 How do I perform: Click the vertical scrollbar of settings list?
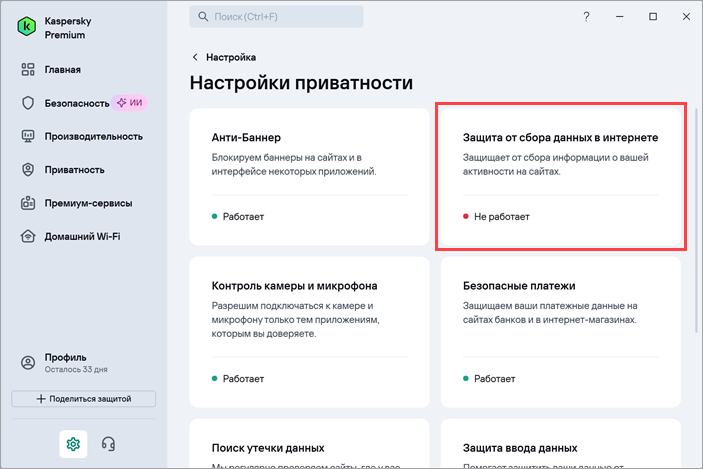696,220
